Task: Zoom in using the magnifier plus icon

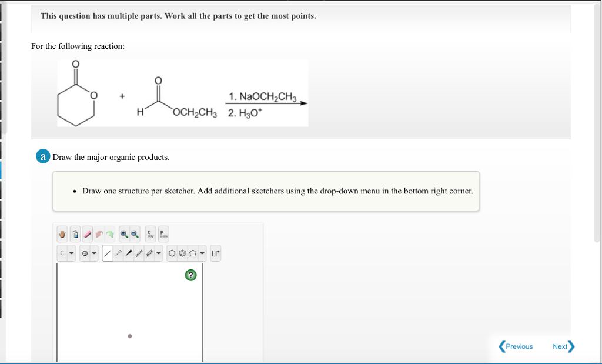Action: [x=123, y=233]
